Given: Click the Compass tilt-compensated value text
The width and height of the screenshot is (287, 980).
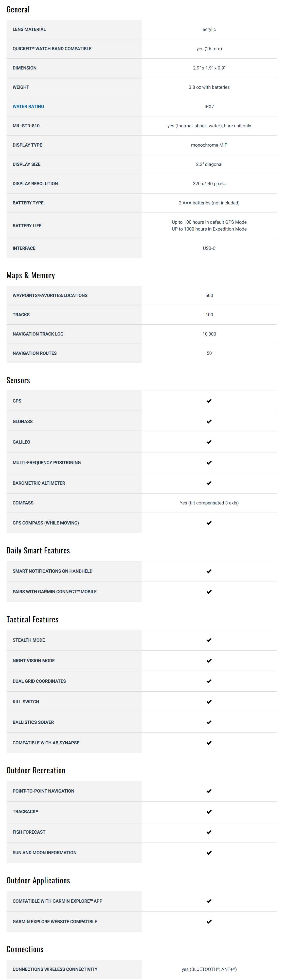Looking at the screenshot, I should point(209,503).
